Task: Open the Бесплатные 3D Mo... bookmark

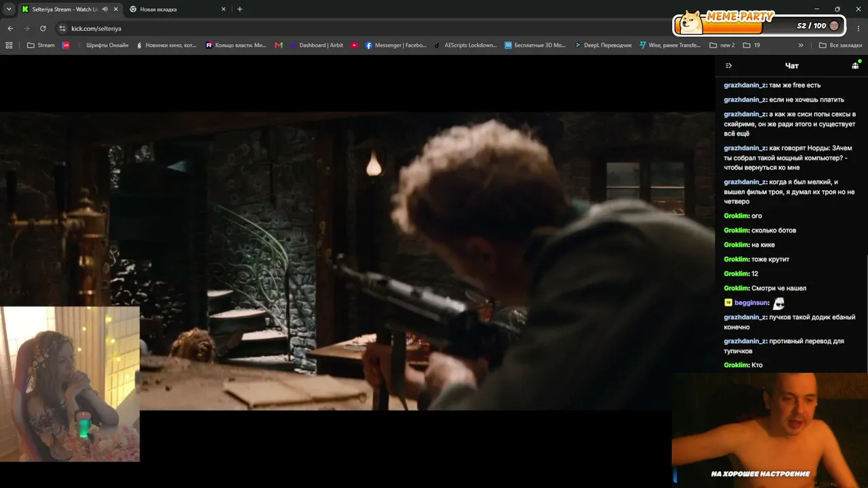Action: point(535,45)
